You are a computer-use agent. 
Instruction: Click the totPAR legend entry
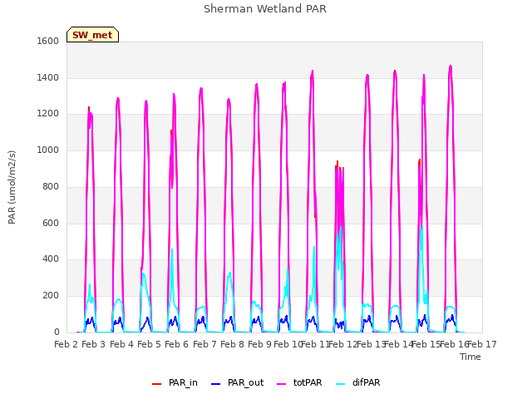[299, 382]
